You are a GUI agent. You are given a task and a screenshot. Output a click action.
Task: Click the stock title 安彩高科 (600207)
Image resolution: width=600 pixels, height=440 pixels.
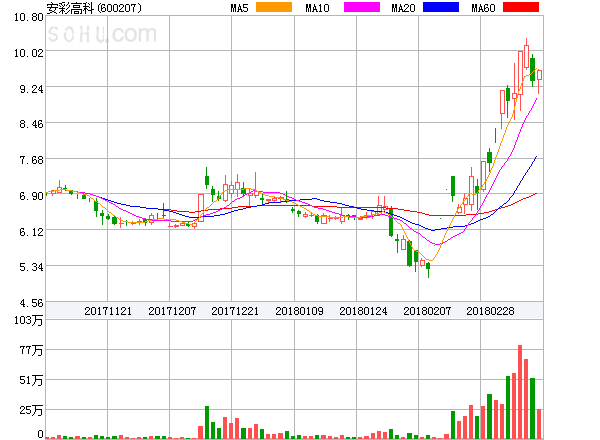click(94, 8)
